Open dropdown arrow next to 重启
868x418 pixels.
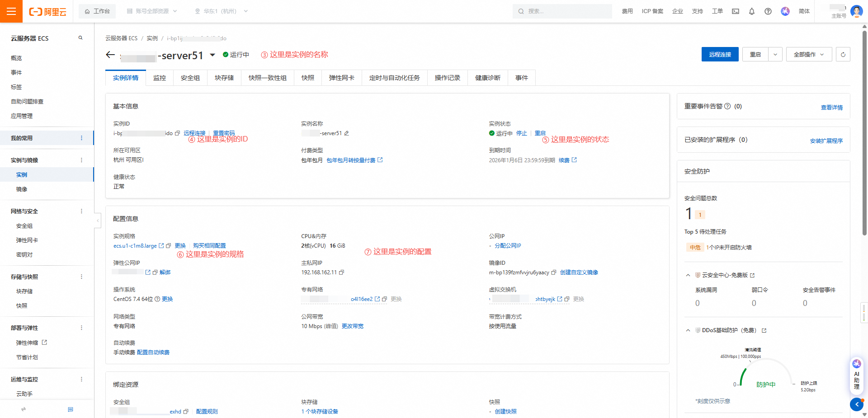tap(775, 54)
